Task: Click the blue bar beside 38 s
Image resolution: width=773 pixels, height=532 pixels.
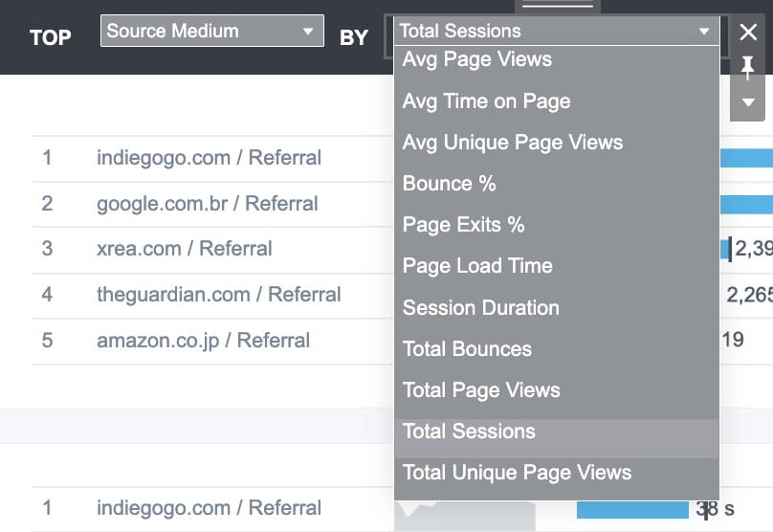Action: pyautogui.click(x=632, y=509)
